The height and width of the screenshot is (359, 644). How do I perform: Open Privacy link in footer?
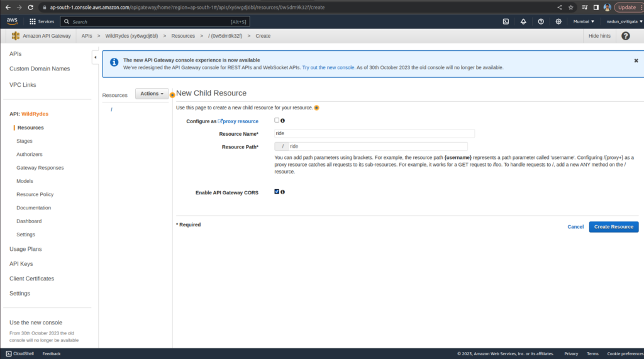571,354
